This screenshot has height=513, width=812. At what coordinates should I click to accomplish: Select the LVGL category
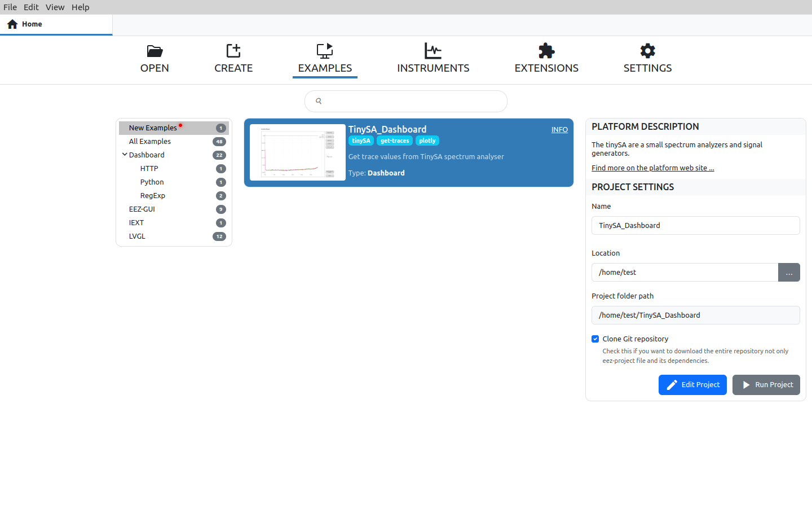pyautogui.click(x=174, y=236)
